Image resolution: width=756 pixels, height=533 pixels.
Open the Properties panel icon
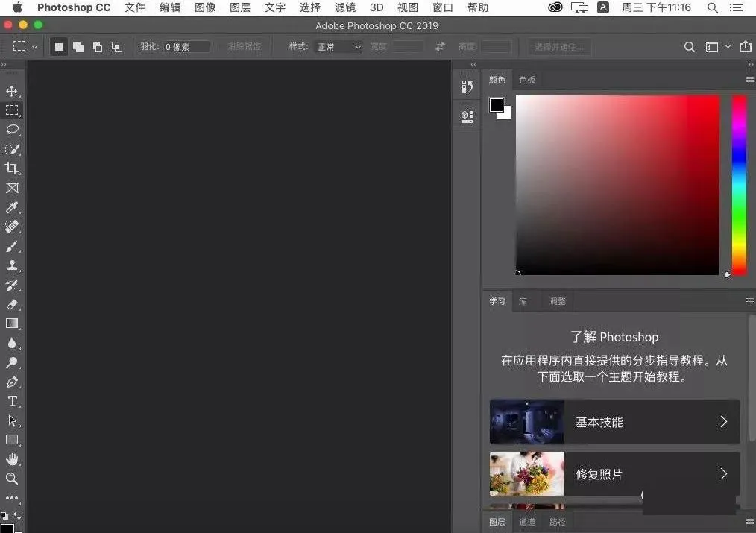point(467,116)
